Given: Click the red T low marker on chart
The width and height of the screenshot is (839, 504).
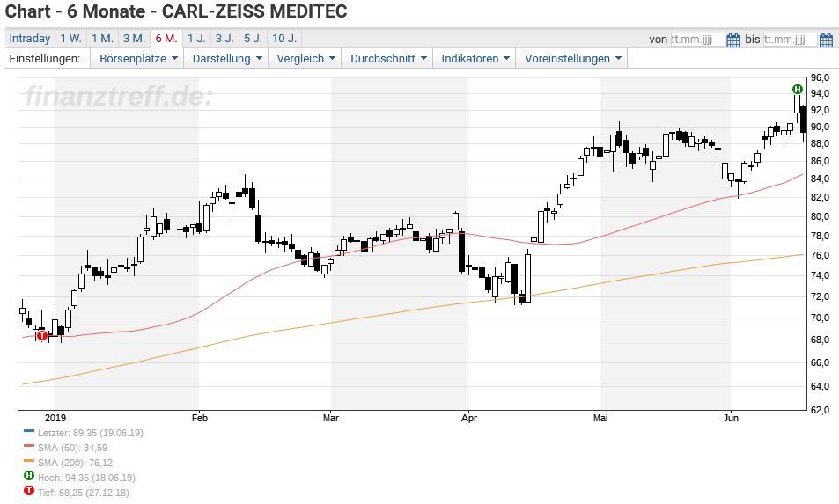Looking at the screenshot, I should pyautogui.click(x=41, y=336).
